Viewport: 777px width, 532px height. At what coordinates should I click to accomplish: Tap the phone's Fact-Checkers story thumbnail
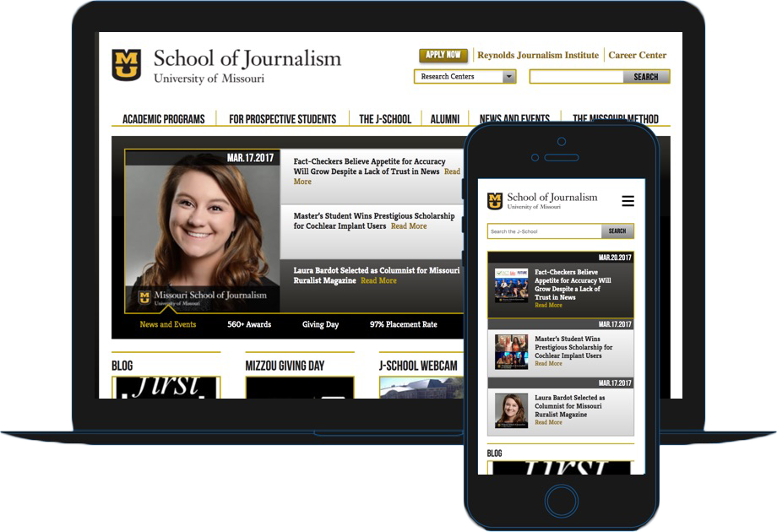click(x=512, y=285)
